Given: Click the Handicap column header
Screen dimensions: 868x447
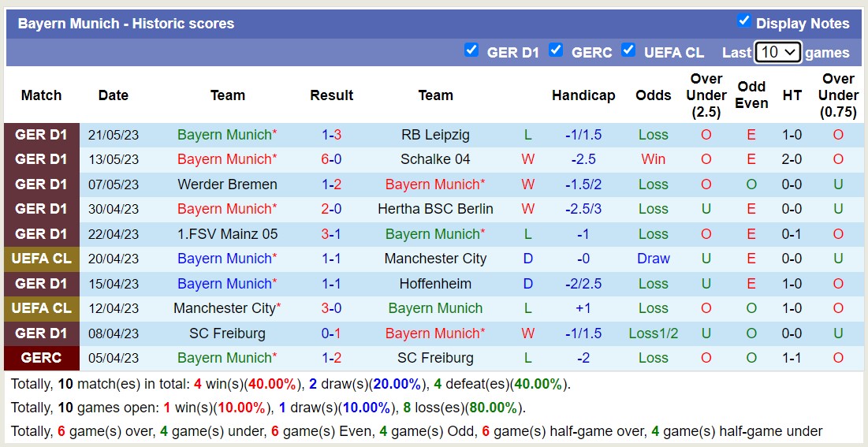Looking at the screenshot, I should tap(583, 95).
